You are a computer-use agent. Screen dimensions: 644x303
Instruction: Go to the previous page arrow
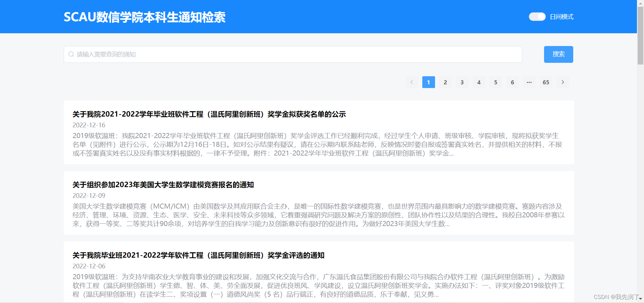tap(412, 82)
